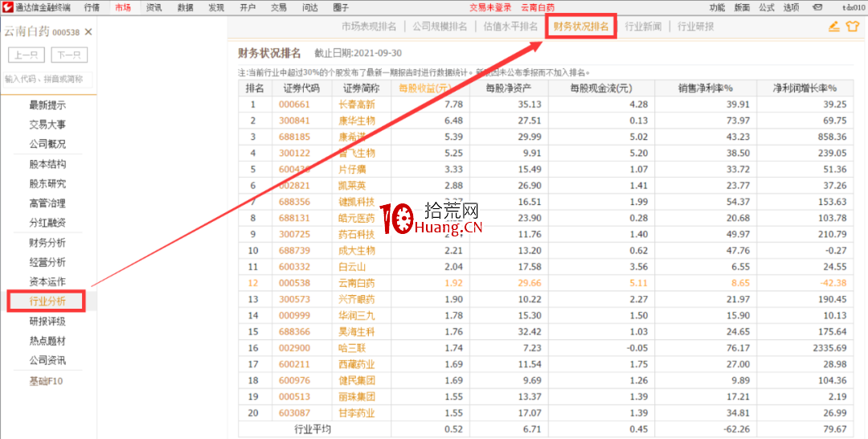
Task: Open the 行情 menu
Action: tap(92, 7)
